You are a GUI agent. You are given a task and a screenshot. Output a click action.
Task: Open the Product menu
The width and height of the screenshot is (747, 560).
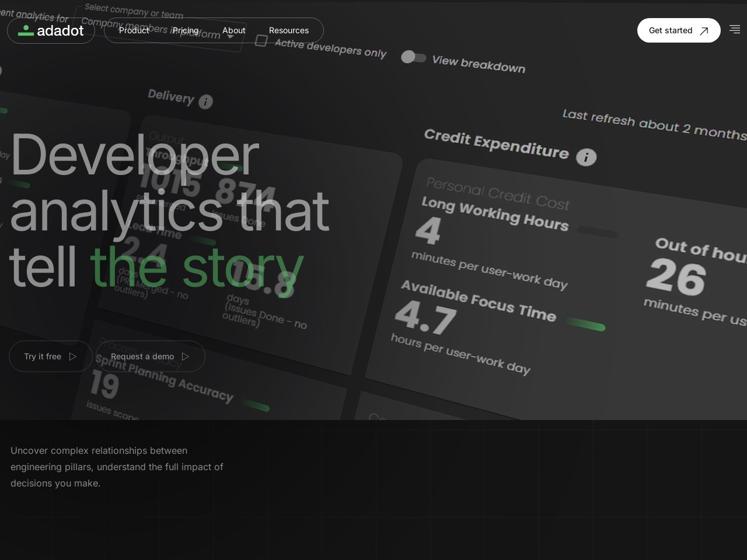coord(134,30)
